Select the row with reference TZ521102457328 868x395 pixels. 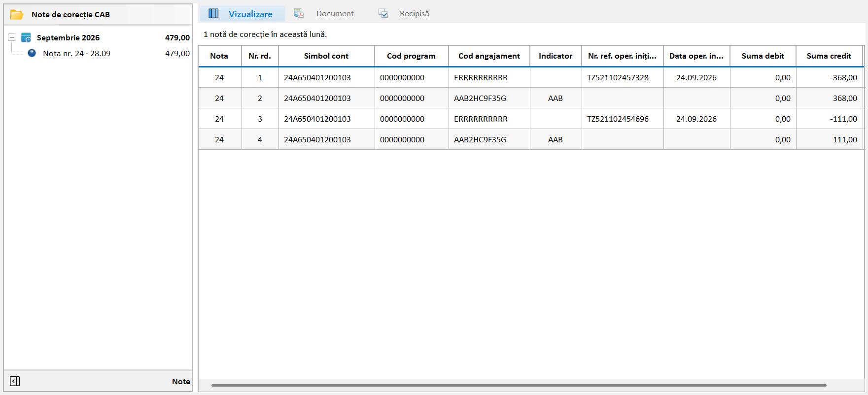(530, 77)
